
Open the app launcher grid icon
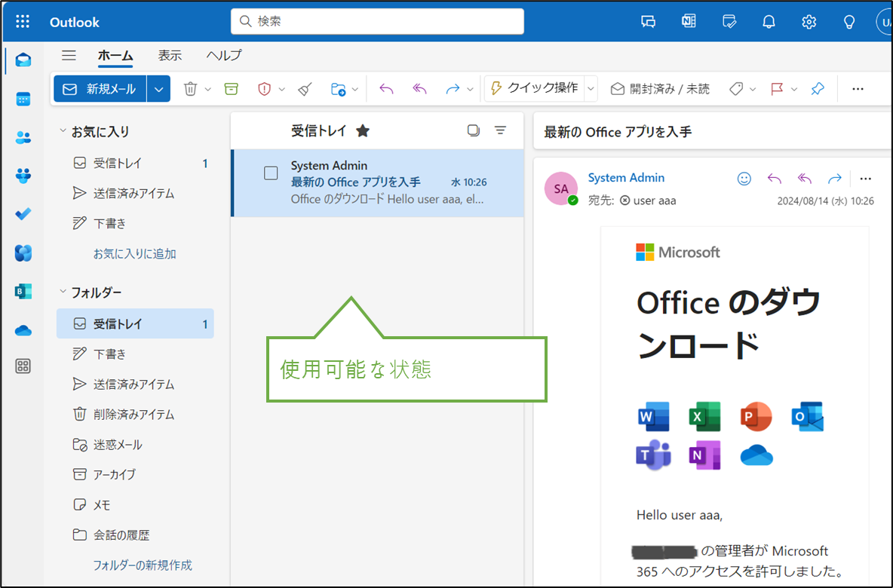tap(23, 22)
